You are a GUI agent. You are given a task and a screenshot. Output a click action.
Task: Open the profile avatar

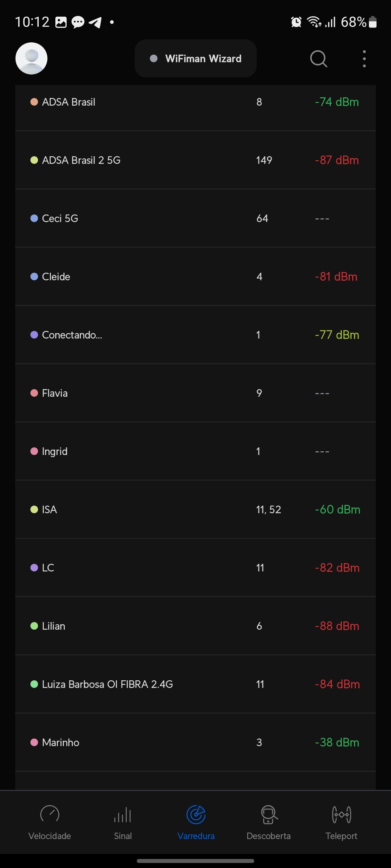[31, 59]
